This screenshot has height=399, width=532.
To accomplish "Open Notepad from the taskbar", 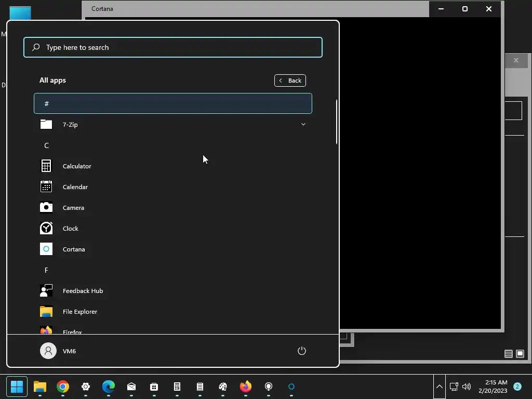I will [x=200, y=387].
